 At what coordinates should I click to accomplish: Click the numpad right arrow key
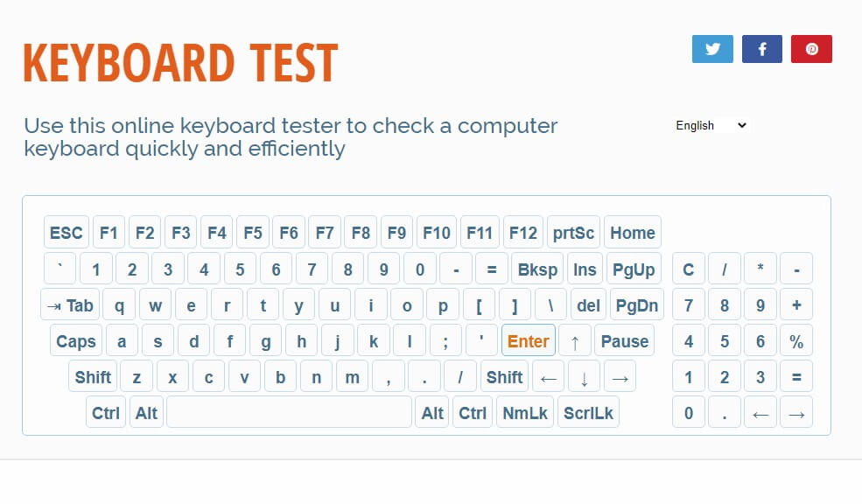click(796, 413)
